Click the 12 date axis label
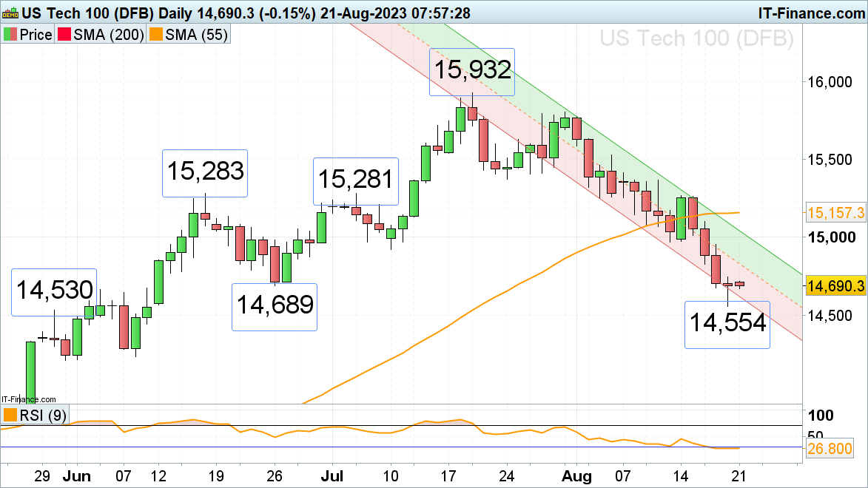 coord(158,476)
